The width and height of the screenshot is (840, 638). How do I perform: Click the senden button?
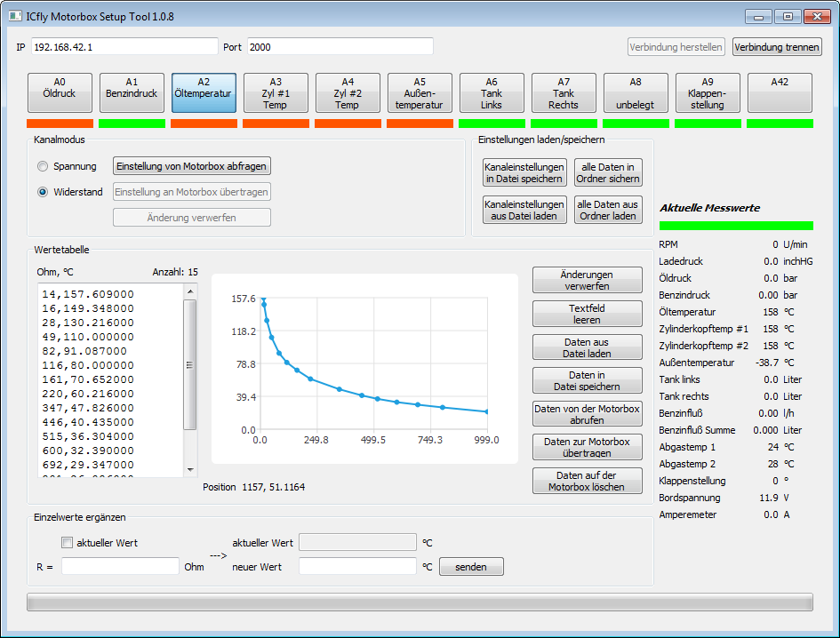[x=471, y=567]
